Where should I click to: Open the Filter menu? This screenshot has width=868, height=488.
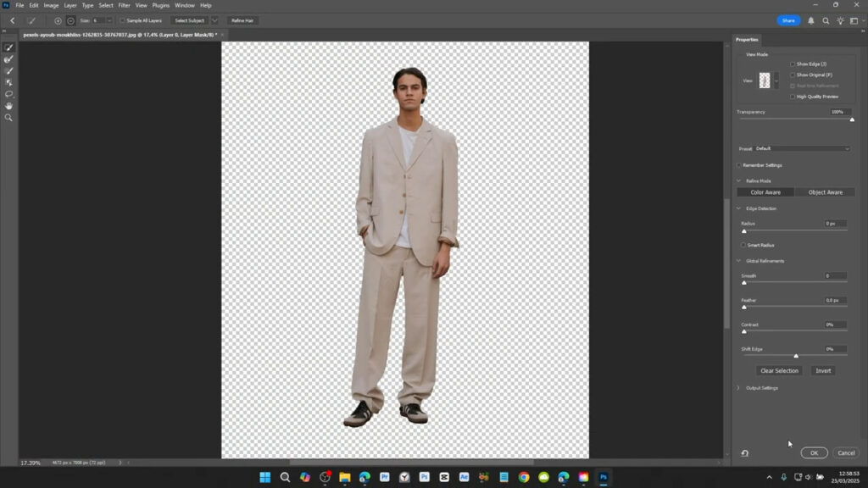point(125,4)
